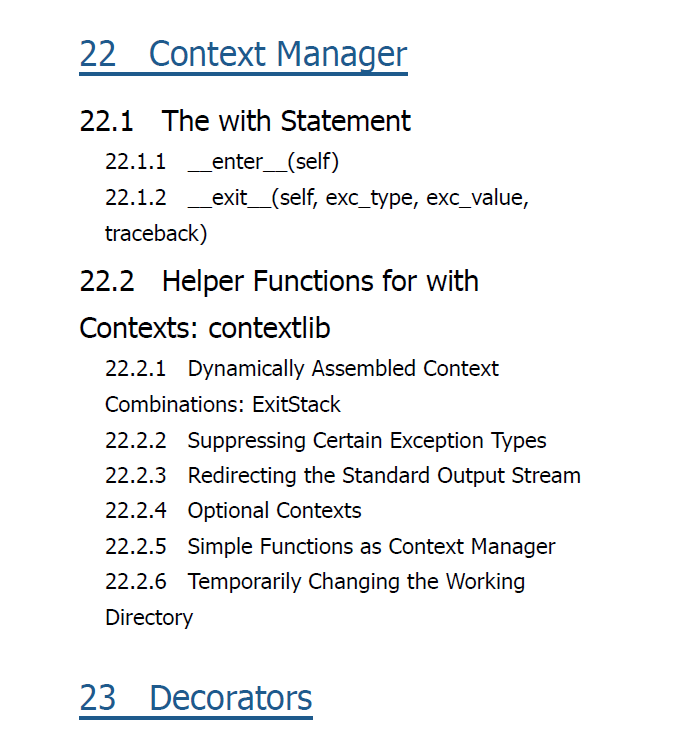Select Temporarily Changing the Working entry

point(315,582)
